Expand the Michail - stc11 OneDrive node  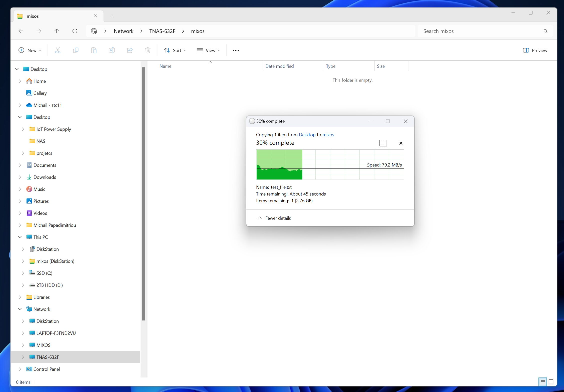click(20, 105)
